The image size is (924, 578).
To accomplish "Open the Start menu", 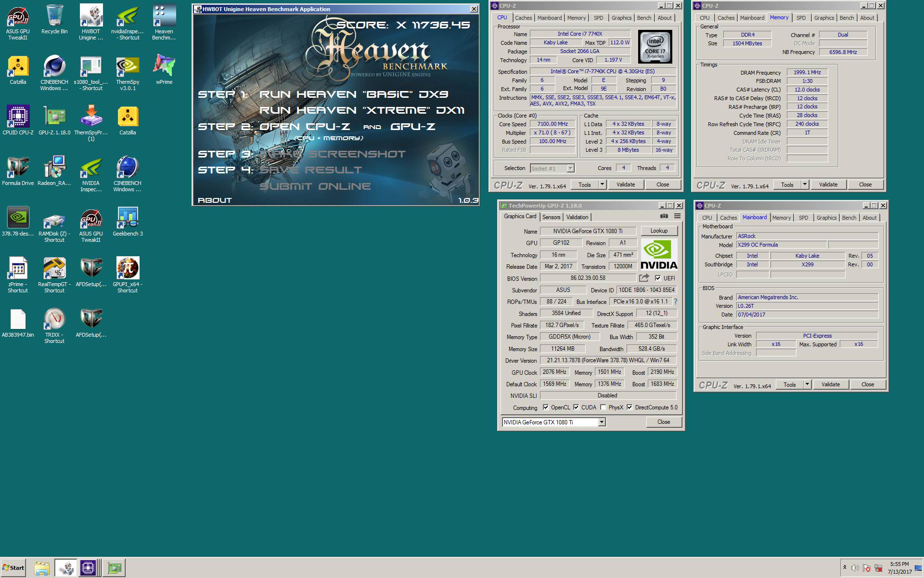I will 13,568.
